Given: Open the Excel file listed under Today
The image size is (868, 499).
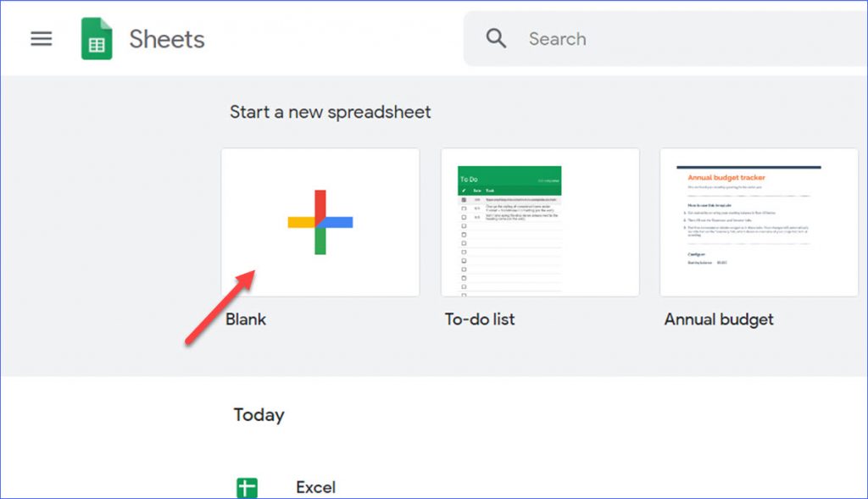Looking at the screenshot, I should tap(315, 486).
